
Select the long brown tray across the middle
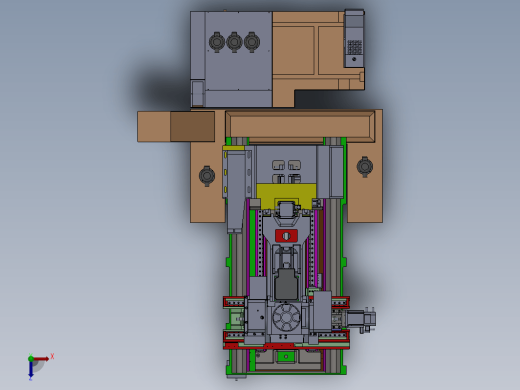[300, 126]
